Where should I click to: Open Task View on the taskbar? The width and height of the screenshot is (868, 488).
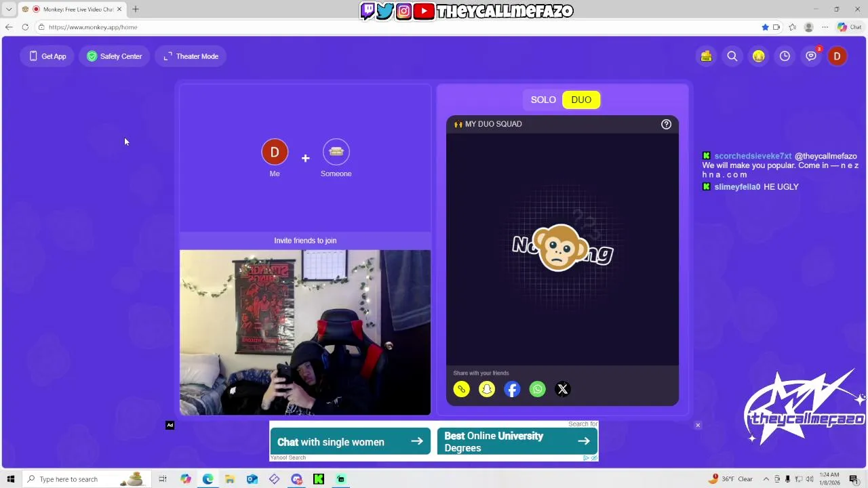163,479
